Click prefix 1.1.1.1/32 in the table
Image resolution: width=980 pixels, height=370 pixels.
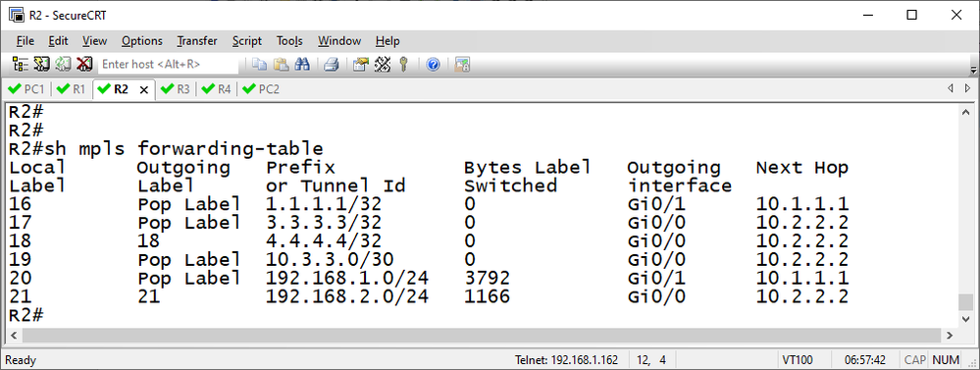pyautogui.click(x=323, y=204)
